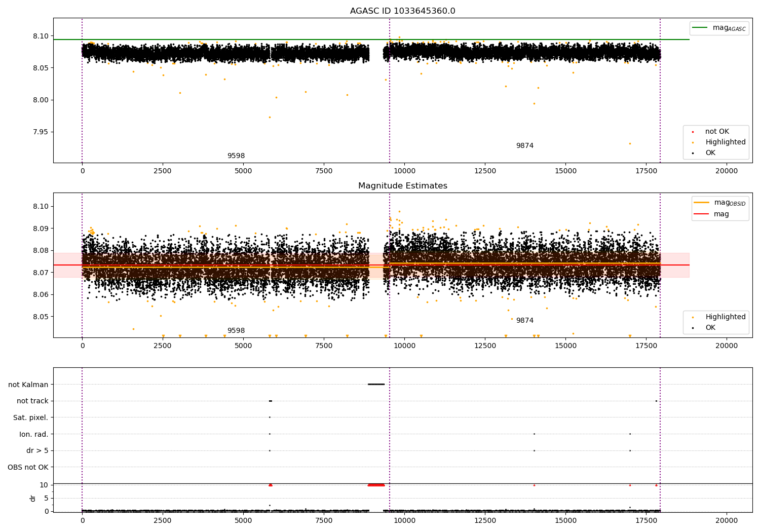
Task: Select the 'not OK' legend label
Action: [x=717, y=132]
